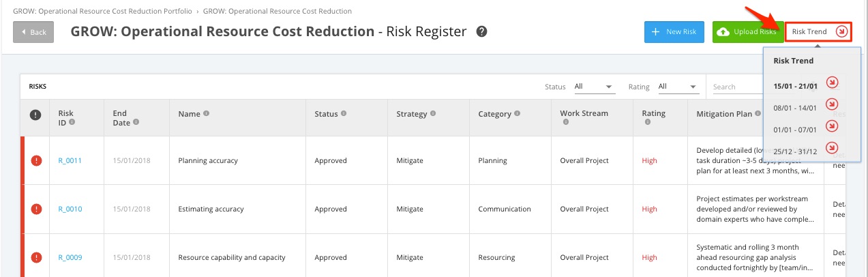Image resolution: width=868 pixels, height=277 pixels.
Task: Click the risks Search input field
Action: pos(735,87)
